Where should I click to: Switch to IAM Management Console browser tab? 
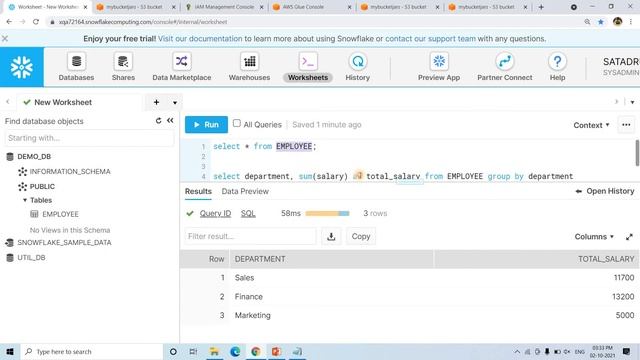click(224, 7)
